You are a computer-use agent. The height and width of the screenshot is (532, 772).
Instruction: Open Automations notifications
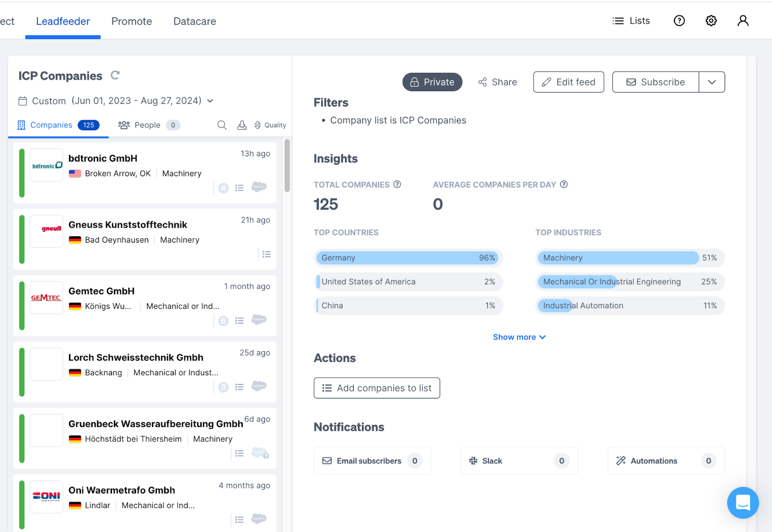pos(666,461)
